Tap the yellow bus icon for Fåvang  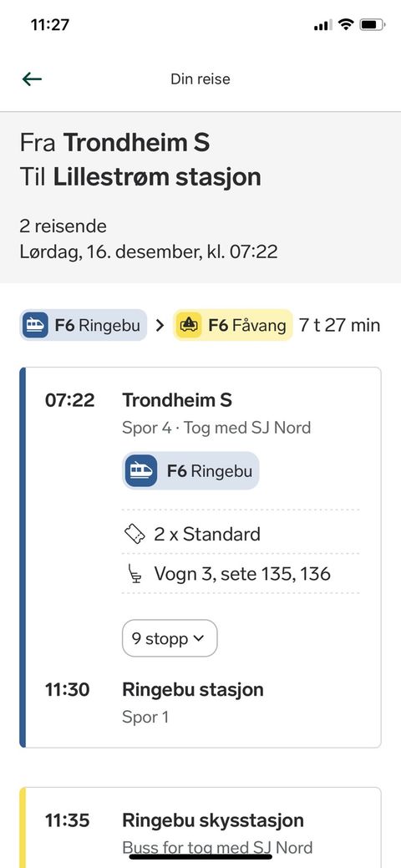[x=189, y=325]
